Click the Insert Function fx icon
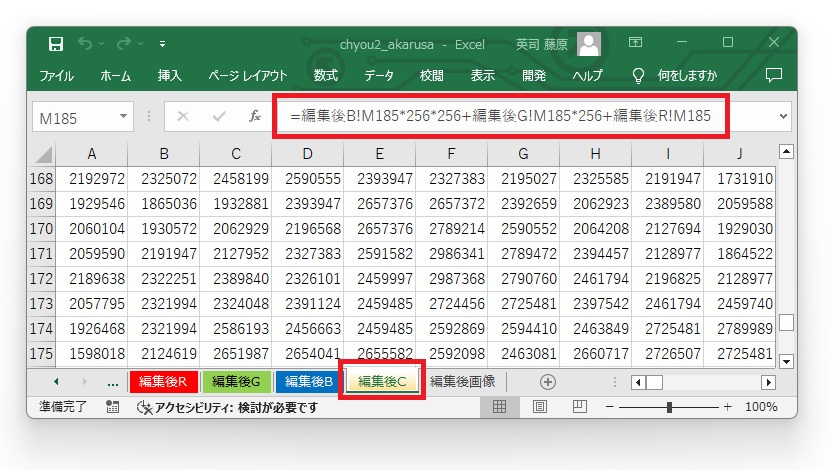 point(254,116)
